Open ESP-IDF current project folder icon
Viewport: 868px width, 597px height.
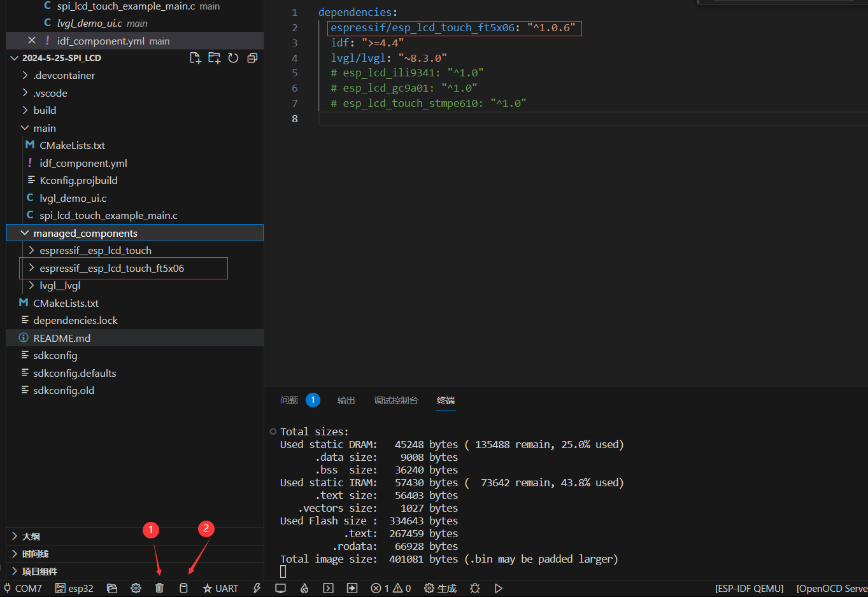pyautogui.click(x=112, y=588)
